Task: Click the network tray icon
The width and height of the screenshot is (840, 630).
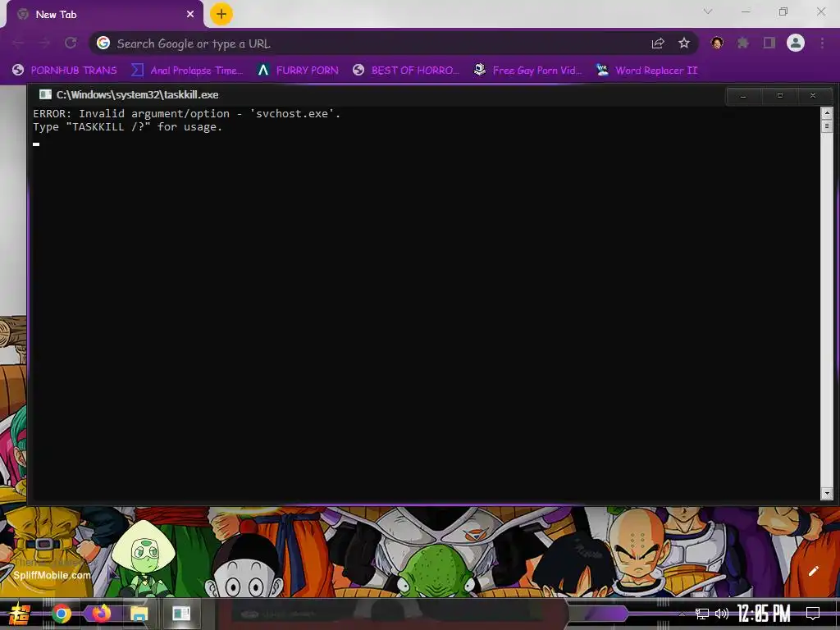Action: 702,614
